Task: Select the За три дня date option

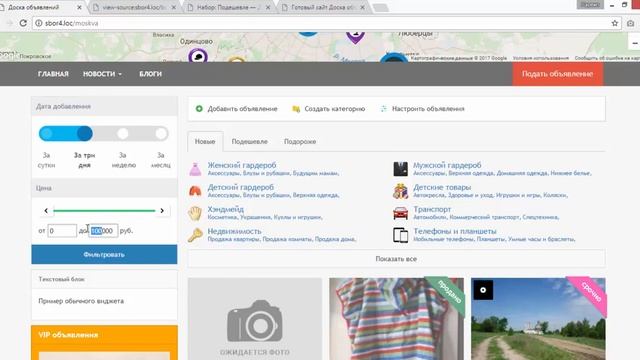Action: point(84,160)
